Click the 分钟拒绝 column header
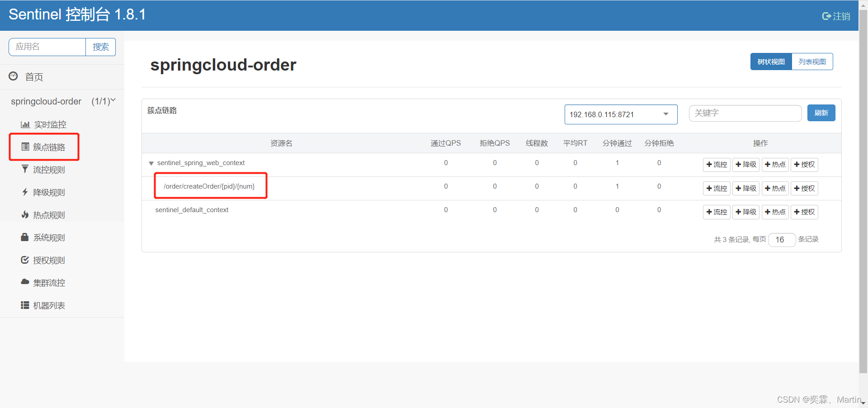Image resolution: width=868 pixels, height=408 pixels. 659,143
